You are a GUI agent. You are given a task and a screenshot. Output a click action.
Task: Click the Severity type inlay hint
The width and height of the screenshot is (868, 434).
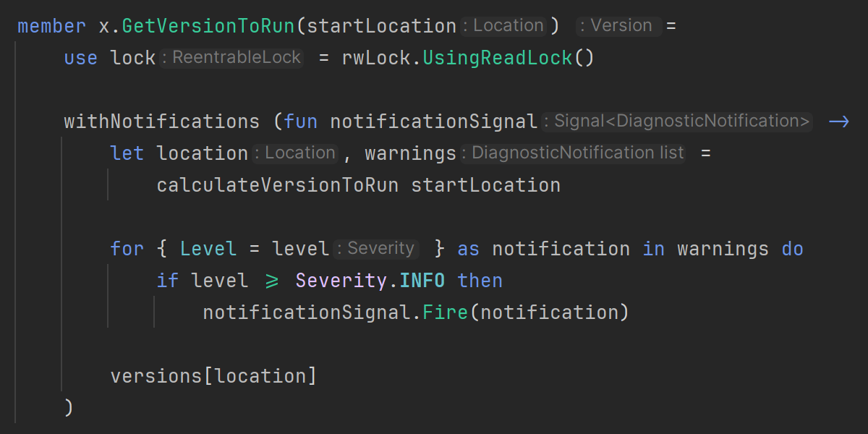[378, 249]
